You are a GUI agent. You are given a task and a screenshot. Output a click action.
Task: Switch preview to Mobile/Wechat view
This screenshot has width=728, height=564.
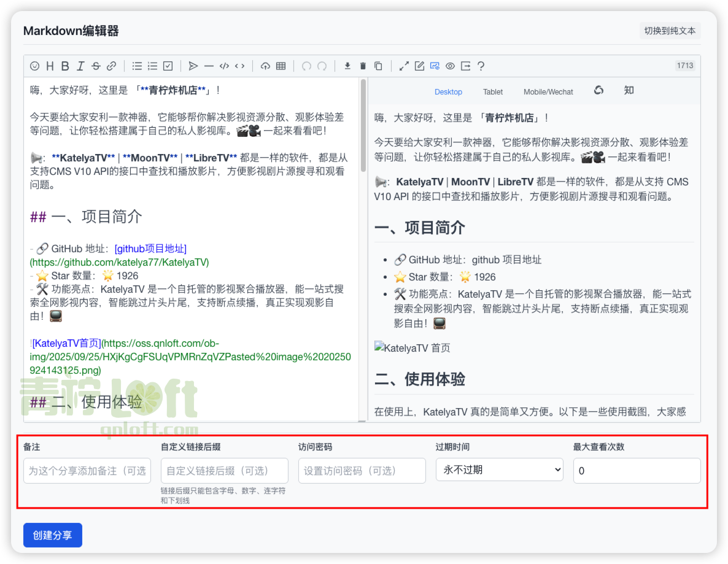pyautogui.click(x=548, y=92)
